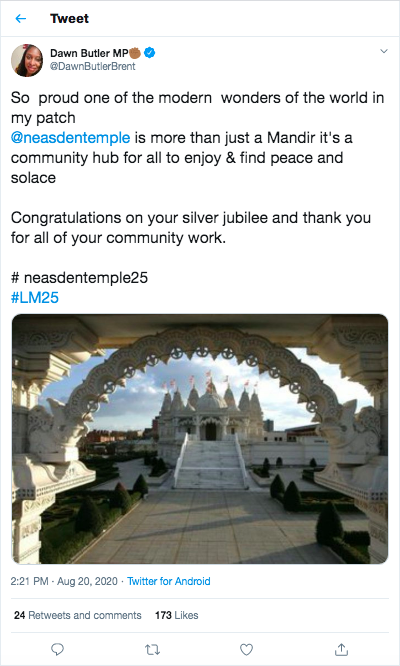Open the @DawnButlerBrent handle
Screen dimensions: 400x666
tap(93, 66)
